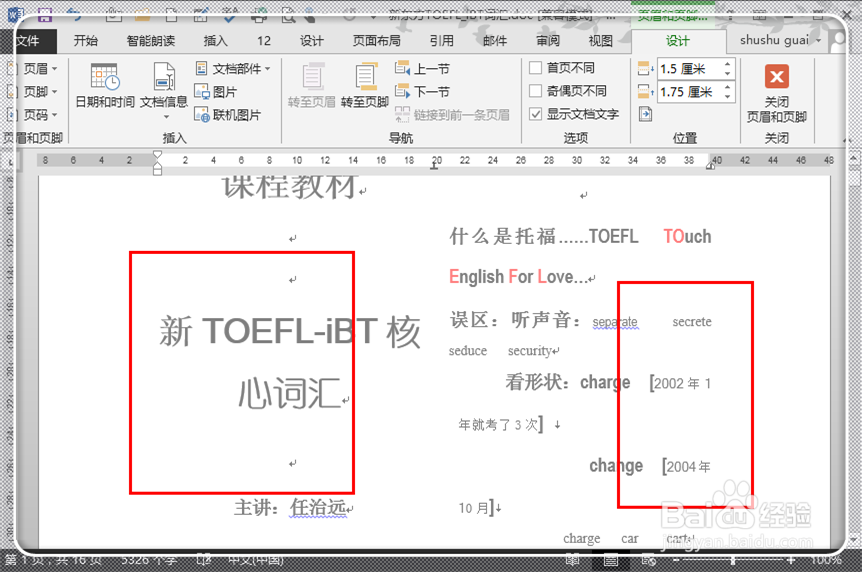The image size is (862, 572).
Task: Click the language 中文(中国) in status bar
Action: [x=256, y=560]
